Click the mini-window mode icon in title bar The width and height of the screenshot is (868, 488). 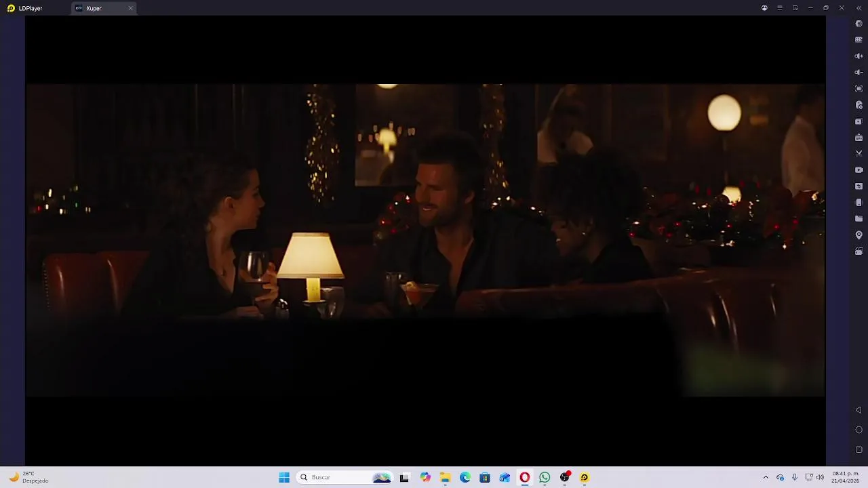click(x=795, y=8)
